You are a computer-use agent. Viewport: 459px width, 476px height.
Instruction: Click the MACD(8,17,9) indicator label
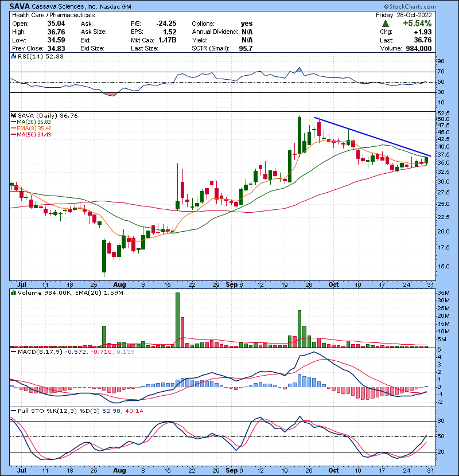40,352
